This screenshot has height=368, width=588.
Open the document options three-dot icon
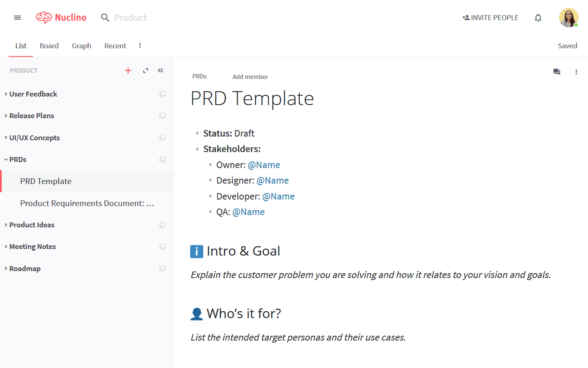[576, 72]
